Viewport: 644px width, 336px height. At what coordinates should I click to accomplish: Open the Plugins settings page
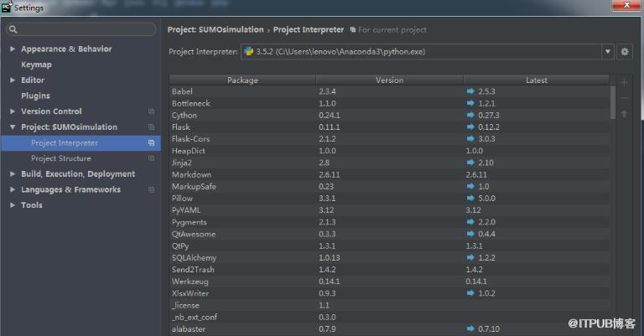pyautogui.click(x=35, y=96)
